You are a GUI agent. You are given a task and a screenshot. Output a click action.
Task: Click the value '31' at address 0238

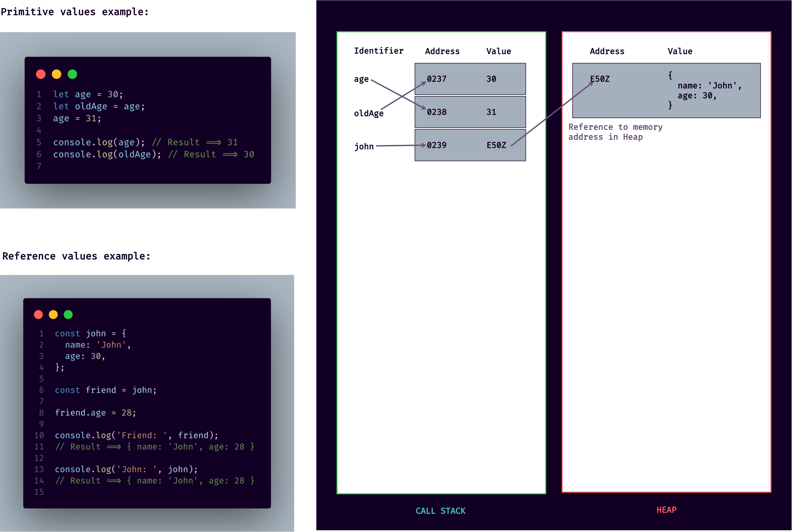click(x=491, y=112)
